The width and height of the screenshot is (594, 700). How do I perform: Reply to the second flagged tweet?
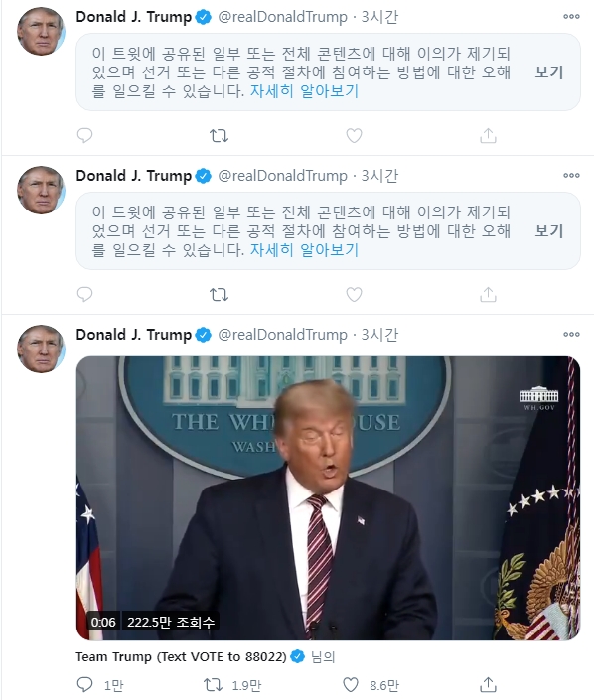[84, 294]
